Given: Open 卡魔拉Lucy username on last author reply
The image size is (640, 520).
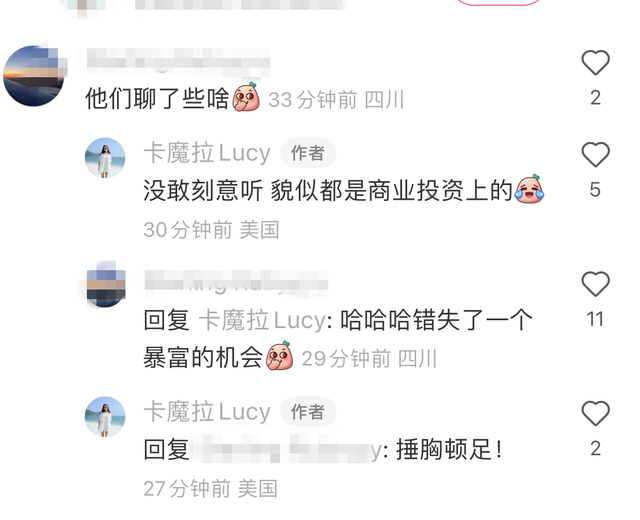Looking at the screenshot, I should point(207,412).
